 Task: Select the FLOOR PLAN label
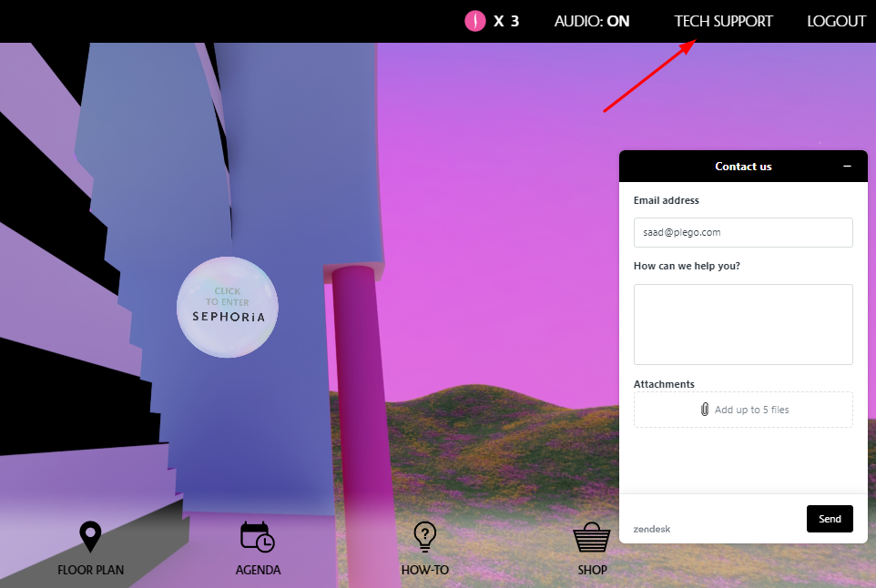[90, 570]
